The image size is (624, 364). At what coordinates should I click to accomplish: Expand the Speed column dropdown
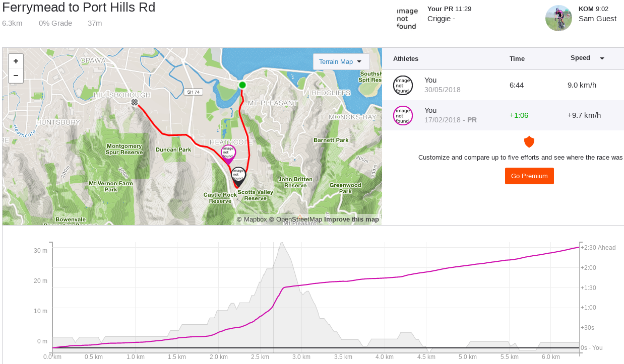[x=602, y=58]
